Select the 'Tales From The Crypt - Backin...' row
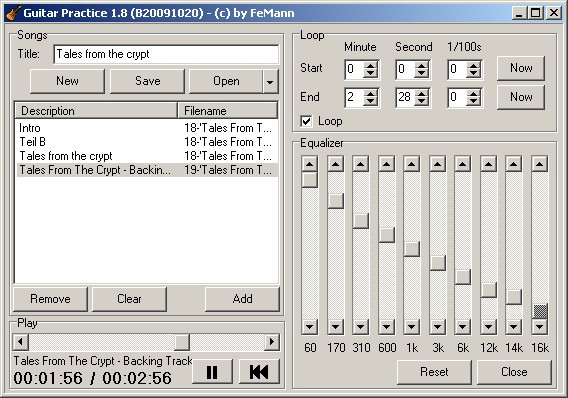The image size is (568, 398). [146, 170]
